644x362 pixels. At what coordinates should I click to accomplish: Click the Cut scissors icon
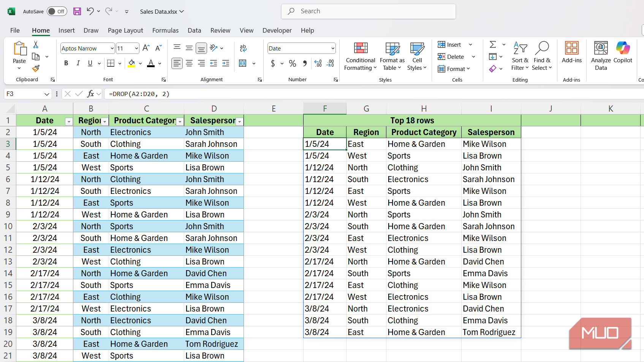36,45
